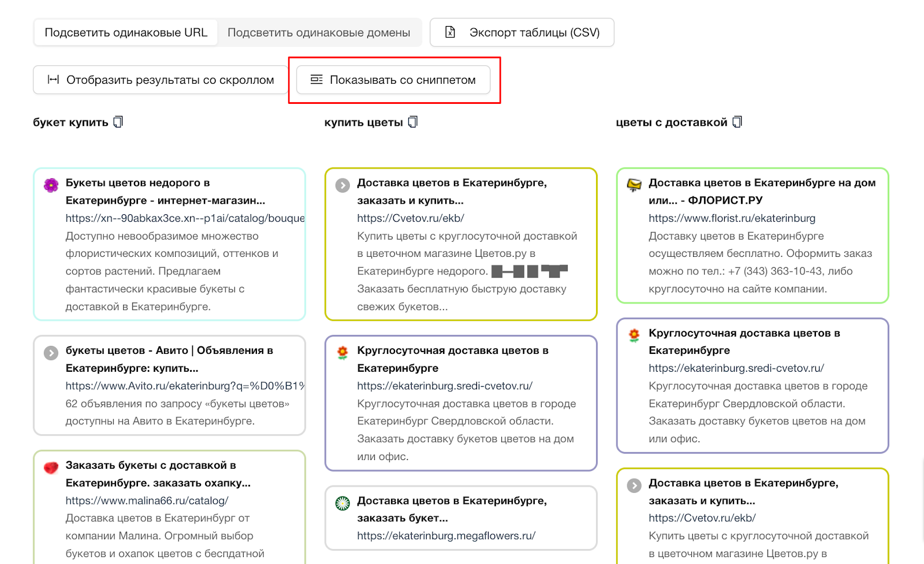
Task: Click the 'Экспорт таблицы (CSV)' button
Action: [x=522, y=32]
